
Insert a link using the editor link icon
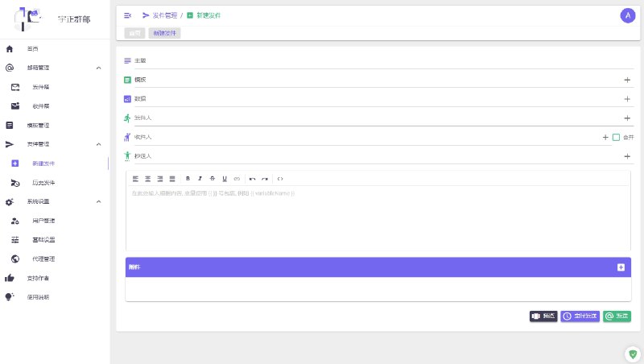(x=237, y=178)
